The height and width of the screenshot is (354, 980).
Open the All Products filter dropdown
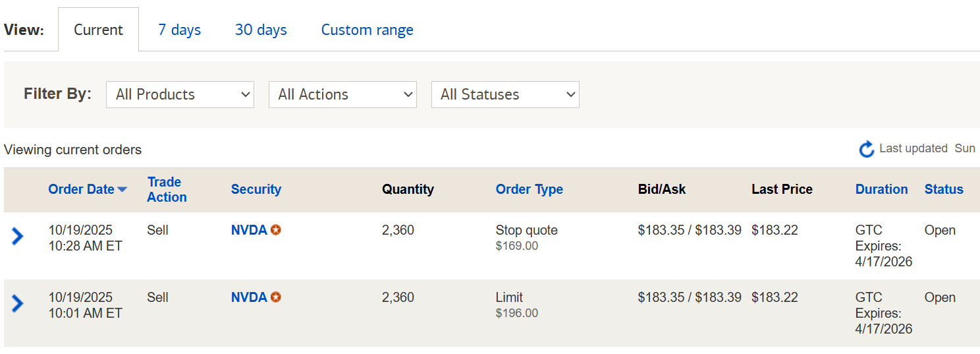[x=180, y=94]
